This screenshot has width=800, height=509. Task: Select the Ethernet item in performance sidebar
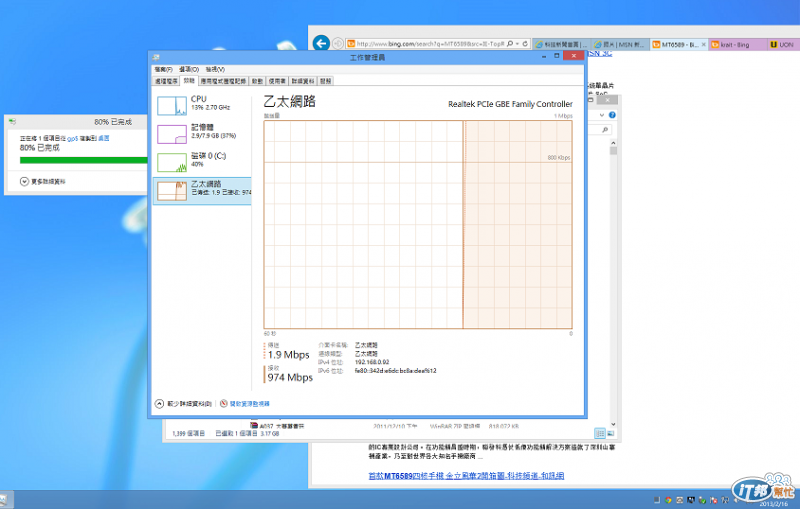coord(203,191)
